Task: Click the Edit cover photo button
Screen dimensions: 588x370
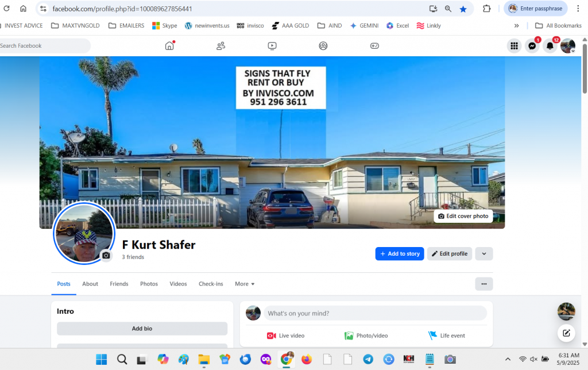Action: tap(463, 216)
